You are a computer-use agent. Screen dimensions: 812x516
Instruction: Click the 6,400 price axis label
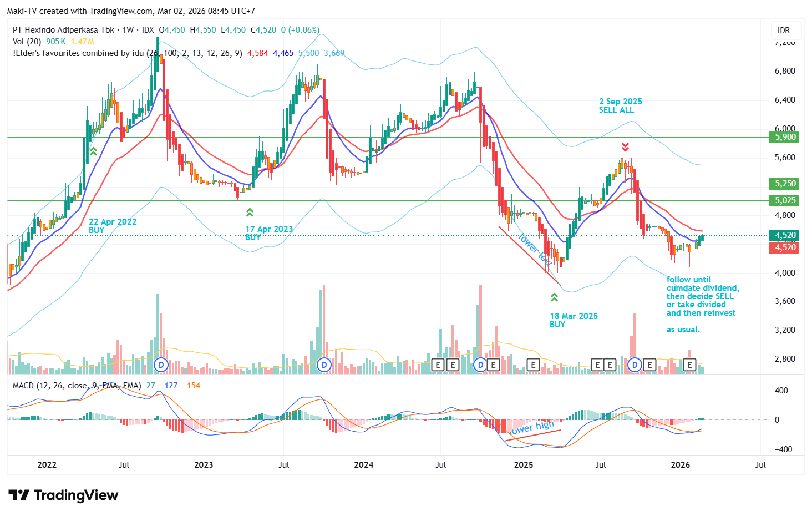click(x=785, y=100)
